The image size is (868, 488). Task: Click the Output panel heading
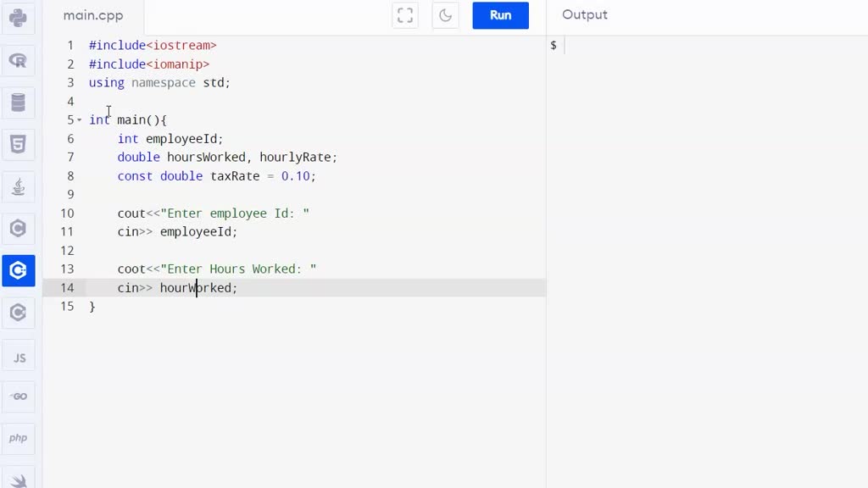coord(585,15)
